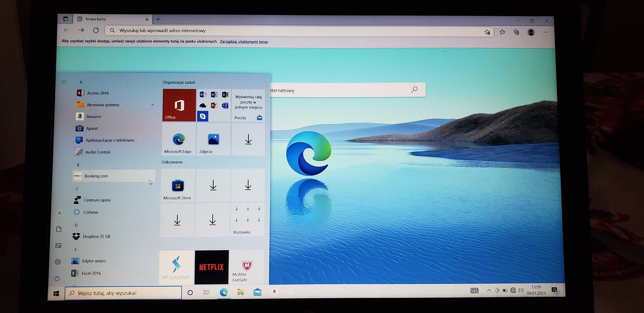Open Excel from the Office tile group
This screenshot has height=313, width=644.
point(225,95)
